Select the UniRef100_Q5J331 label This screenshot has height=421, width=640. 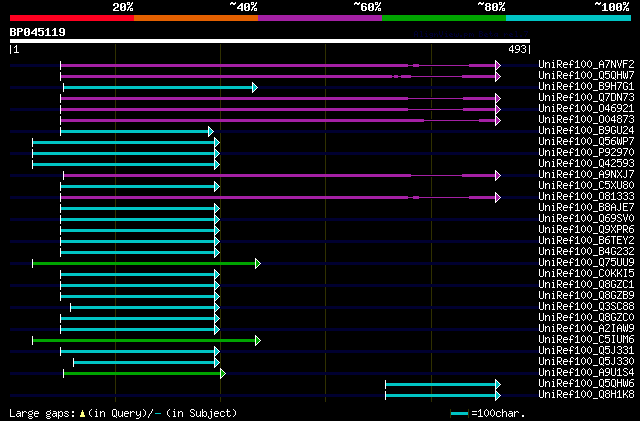coord(586,351)
